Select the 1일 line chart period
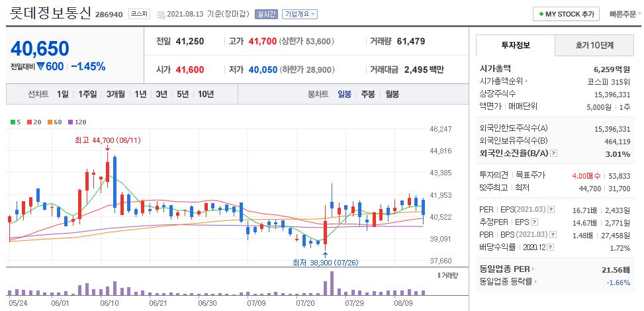The image size is (644, 311). [63, 94]
